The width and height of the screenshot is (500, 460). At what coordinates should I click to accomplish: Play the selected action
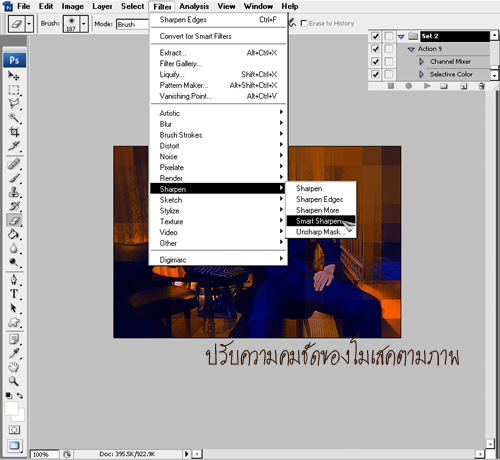[427, 86]
